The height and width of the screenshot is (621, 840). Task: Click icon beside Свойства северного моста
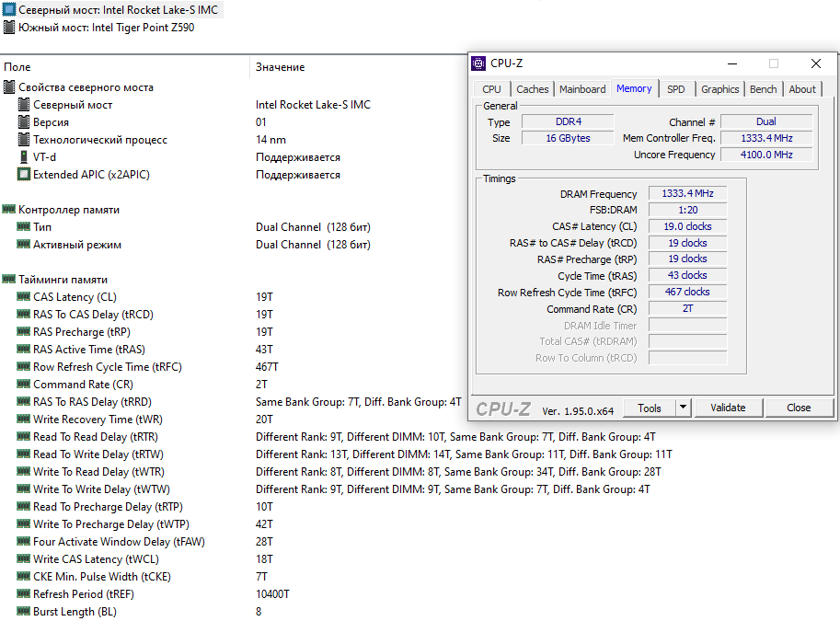[9, 86]
